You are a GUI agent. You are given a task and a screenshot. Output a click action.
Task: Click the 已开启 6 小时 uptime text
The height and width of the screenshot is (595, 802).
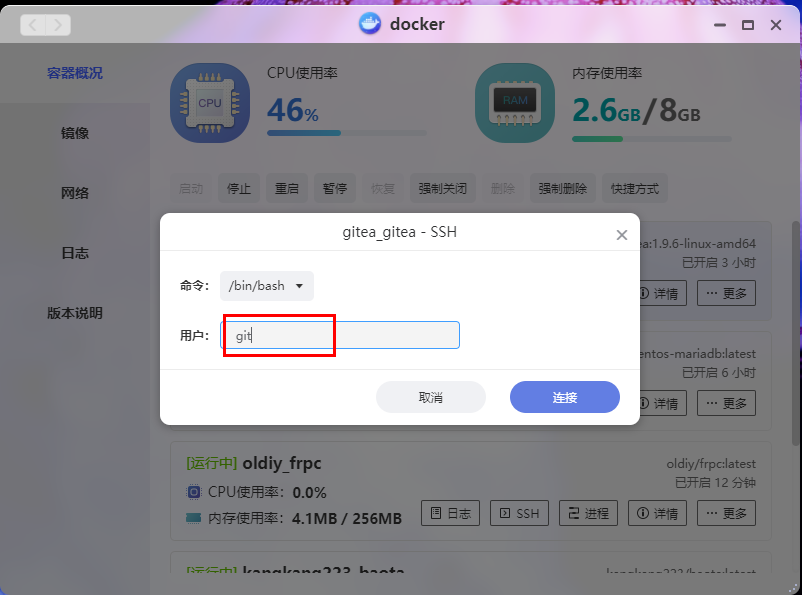click(x=719, y=372)
